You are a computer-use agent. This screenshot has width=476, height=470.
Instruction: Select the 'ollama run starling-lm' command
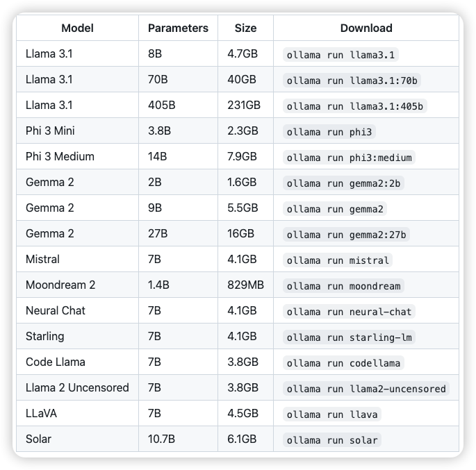pyautogui.click(x=350, y=337)
